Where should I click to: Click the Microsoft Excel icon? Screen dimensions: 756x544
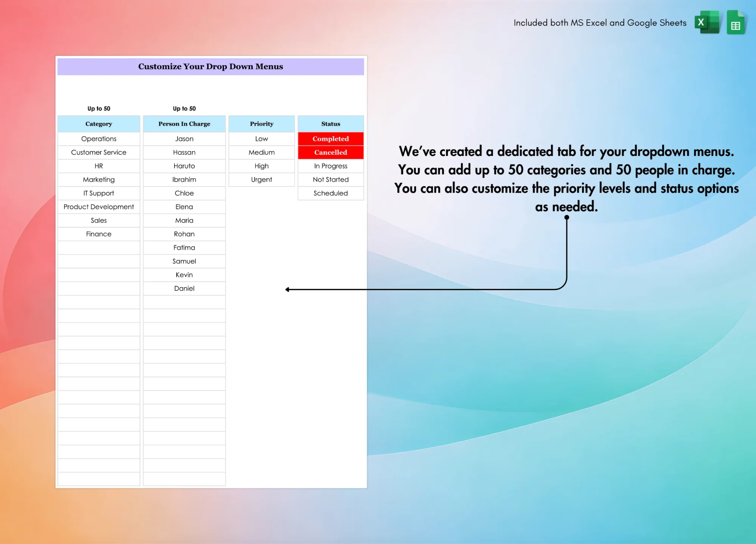pyautogui.click(x=707, y=22)
